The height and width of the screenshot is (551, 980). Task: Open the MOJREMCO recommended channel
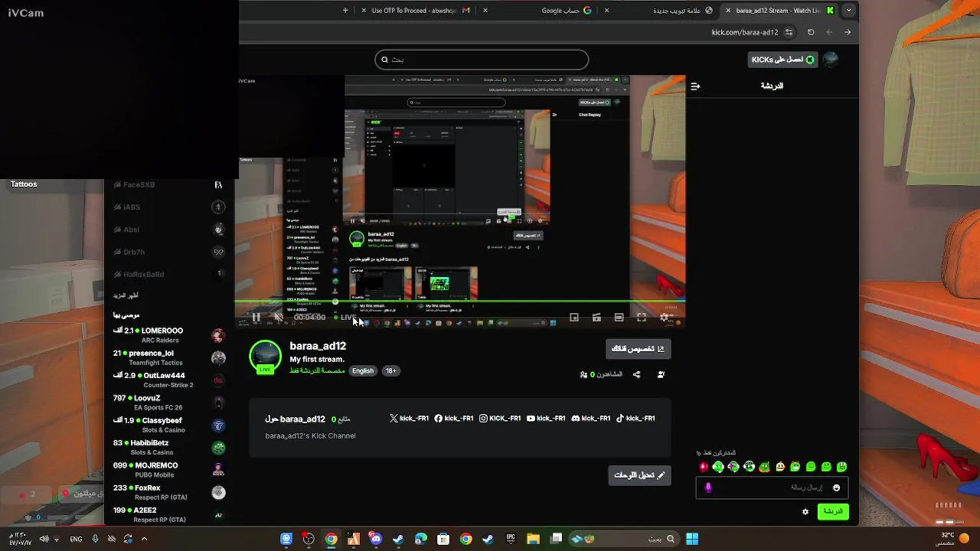pos(168,470)
